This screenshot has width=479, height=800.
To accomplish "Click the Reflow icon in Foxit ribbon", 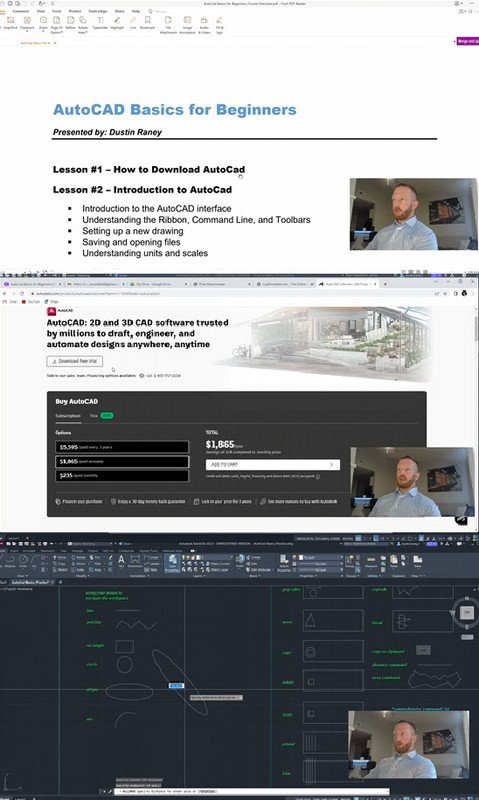I will pyautogui.click(x=70, y=23).
